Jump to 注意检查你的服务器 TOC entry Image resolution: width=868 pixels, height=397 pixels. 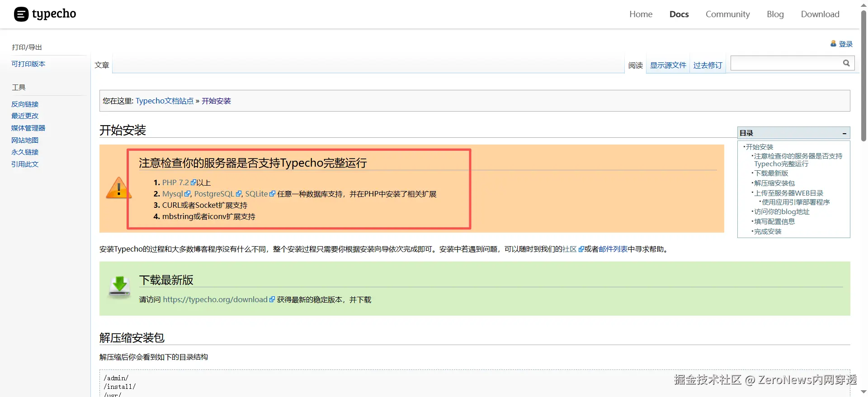(x=798, y=160)
